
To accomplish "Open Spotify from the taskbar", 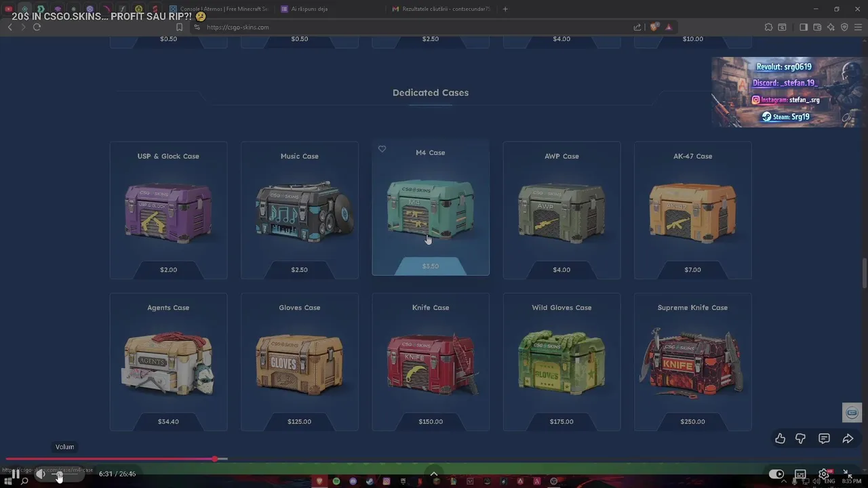I will click(336, 481).
